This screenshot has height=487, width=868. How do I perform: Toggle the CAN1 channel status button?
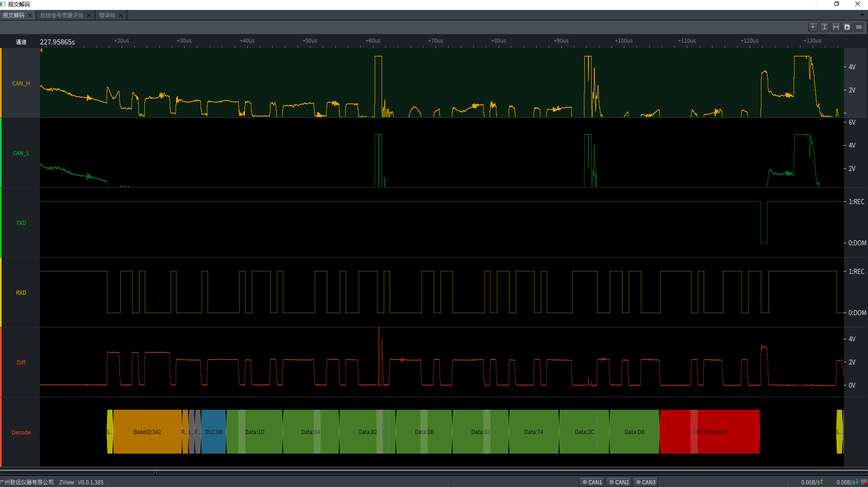tap(592, 482)
